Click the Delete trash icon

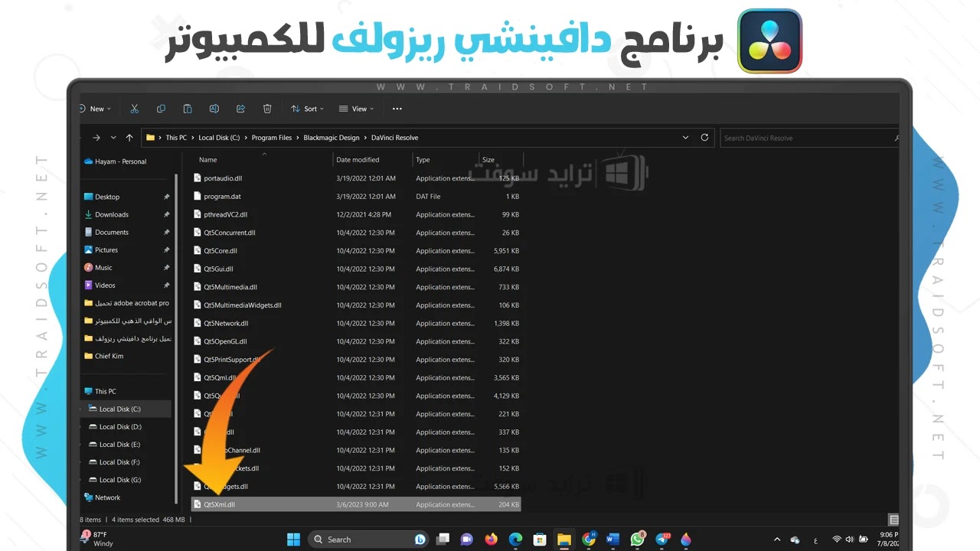coord(267,109)
